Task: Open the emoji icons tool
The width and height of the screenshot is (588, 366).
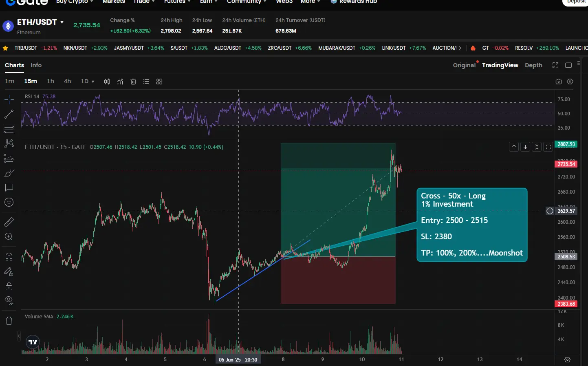Action: point(9,202)
